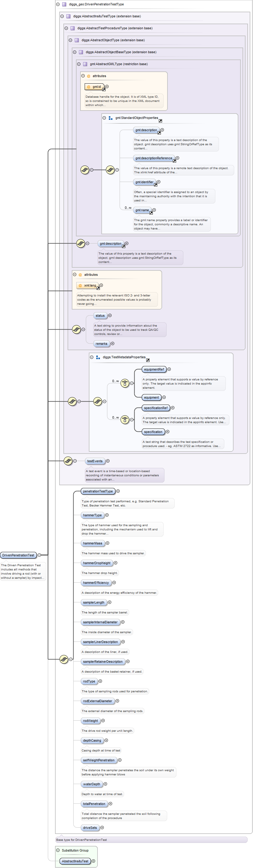Click the sequence icon left of status element
253x868 pixels.
point(77,329)
